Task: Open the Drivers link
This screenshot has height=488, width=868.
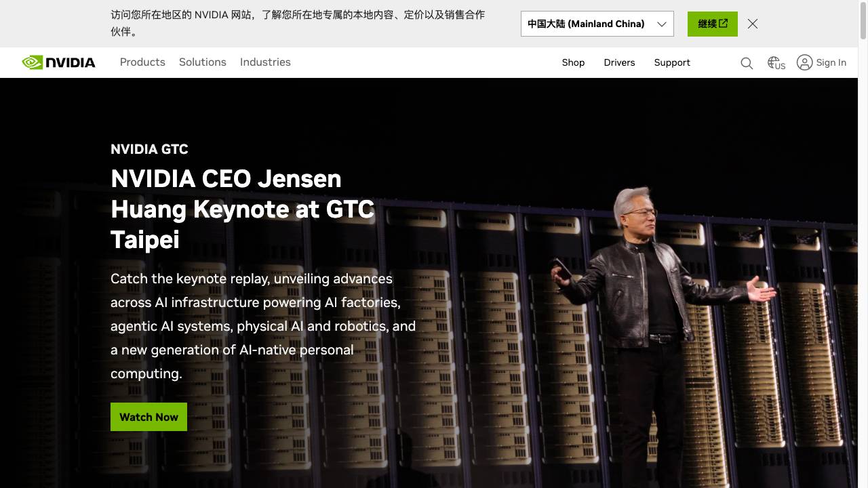Action: click(620, 62)
